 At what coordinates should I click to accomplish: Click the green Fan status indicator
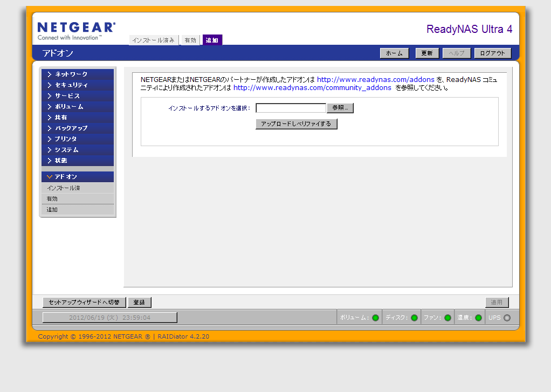447,318
